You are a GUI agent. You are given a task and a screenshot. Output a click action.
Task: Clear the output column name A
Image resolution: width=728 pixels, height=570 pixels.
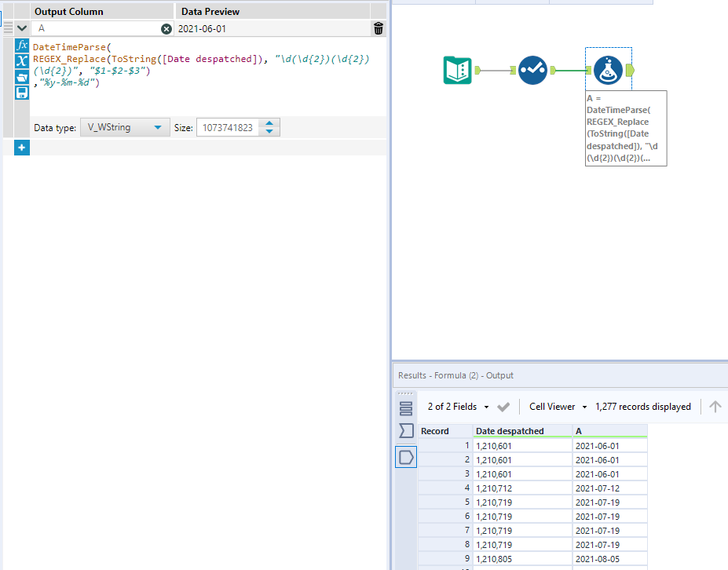[166, 29]
